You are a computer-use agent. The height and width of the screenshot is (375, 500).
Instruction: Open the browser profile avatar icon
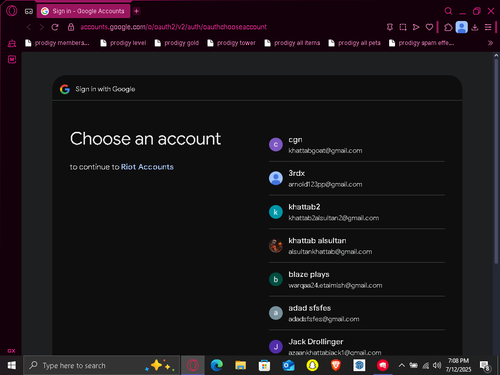point(462,27)
